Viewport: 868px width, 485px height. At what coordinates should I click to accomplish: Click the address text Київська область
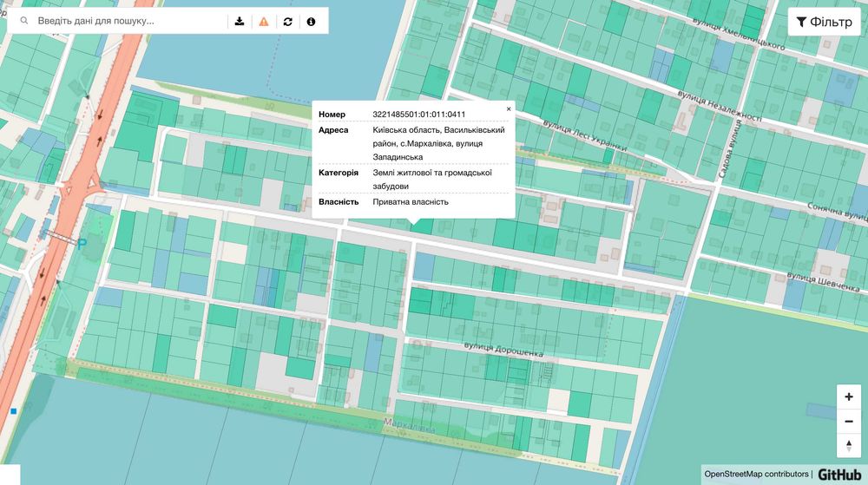click(x=406, y=130)
